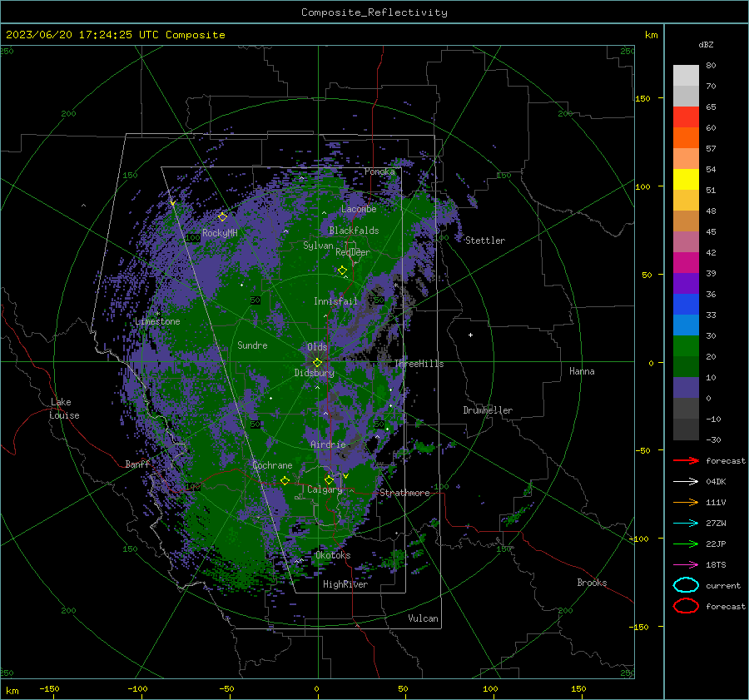Click the Banff town label
Viewport: 749px width, 700px height.
pos(137,464)
